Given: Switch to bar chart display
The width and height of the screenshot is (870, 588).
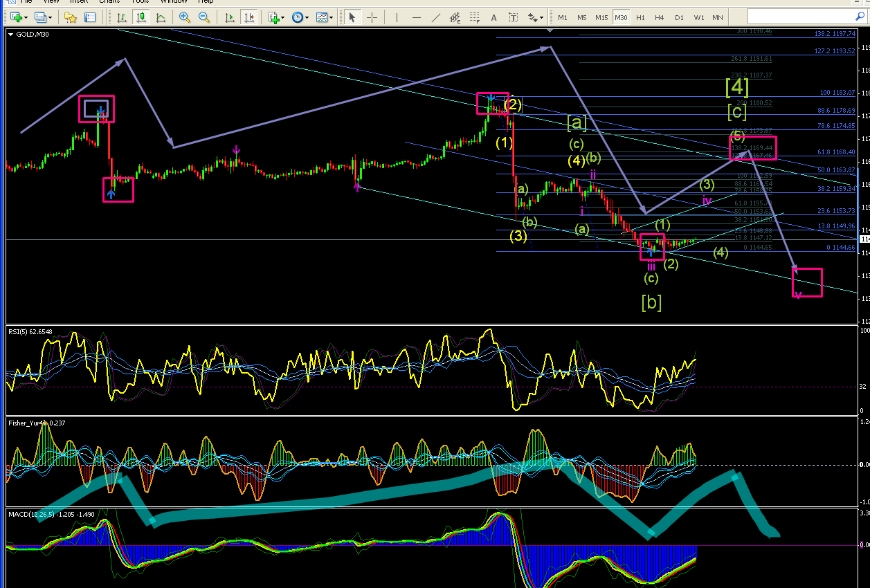Looking at the screenshot, I should coord(121,17).
